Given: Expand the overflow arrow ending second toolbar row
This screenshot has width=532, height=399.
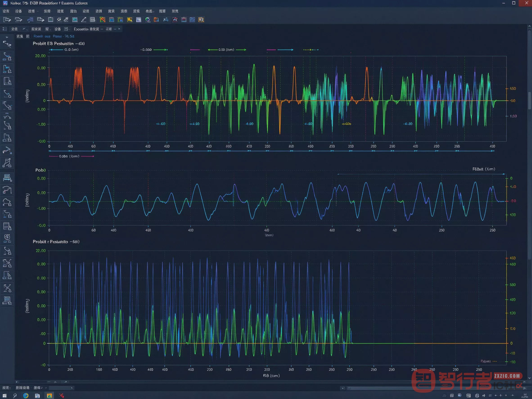Looking at the screenshot, I should pos(119,29).
